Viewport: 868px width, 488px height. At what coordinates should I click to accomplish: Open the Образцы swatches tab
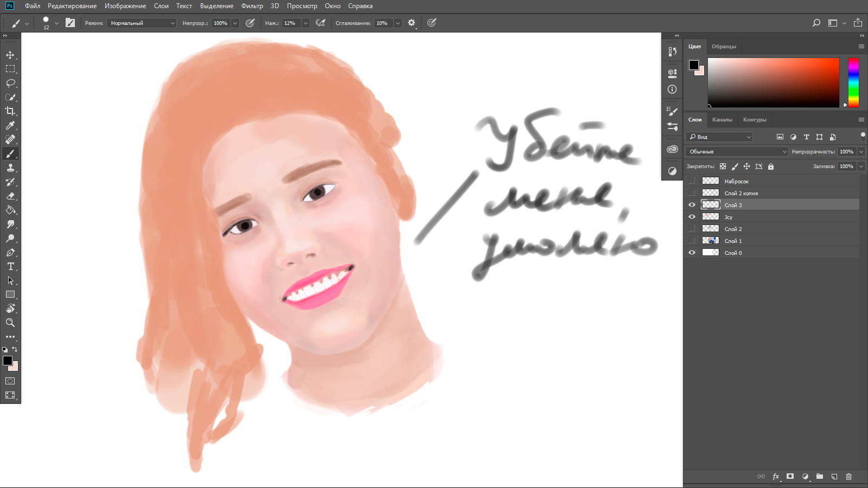click(x=724, y=47)
